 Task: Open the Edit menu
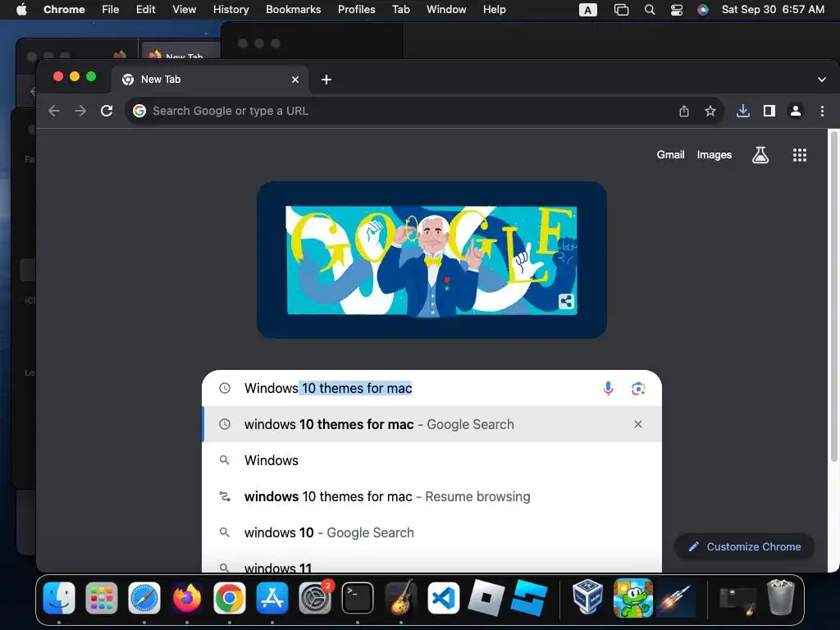145,10
